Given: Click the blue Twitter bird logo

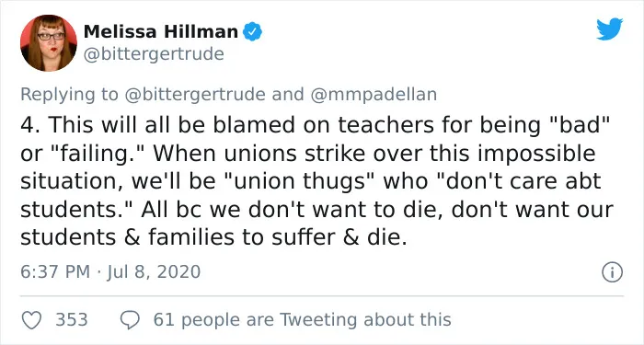Looking at the screenshot, I should pyautogui.click(x=609, y=29).
